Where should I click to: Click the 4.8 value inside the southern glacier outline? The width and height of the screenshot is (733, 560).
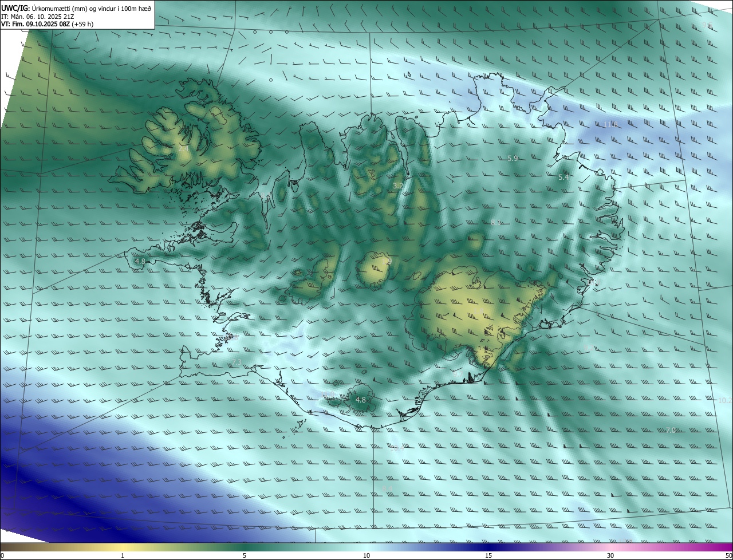click(360, 400)
